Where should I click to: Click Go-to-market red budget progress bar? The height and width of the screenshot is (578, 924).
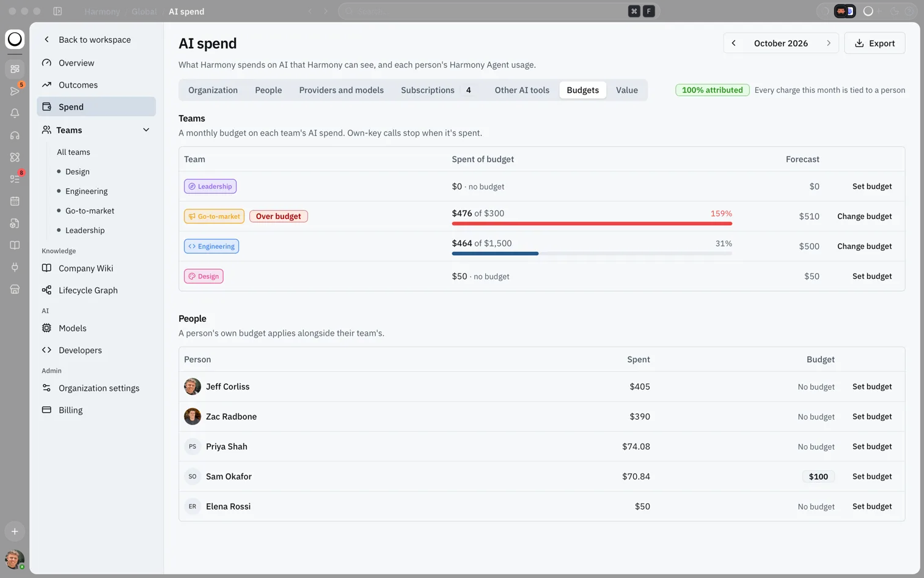click(592, 224)
